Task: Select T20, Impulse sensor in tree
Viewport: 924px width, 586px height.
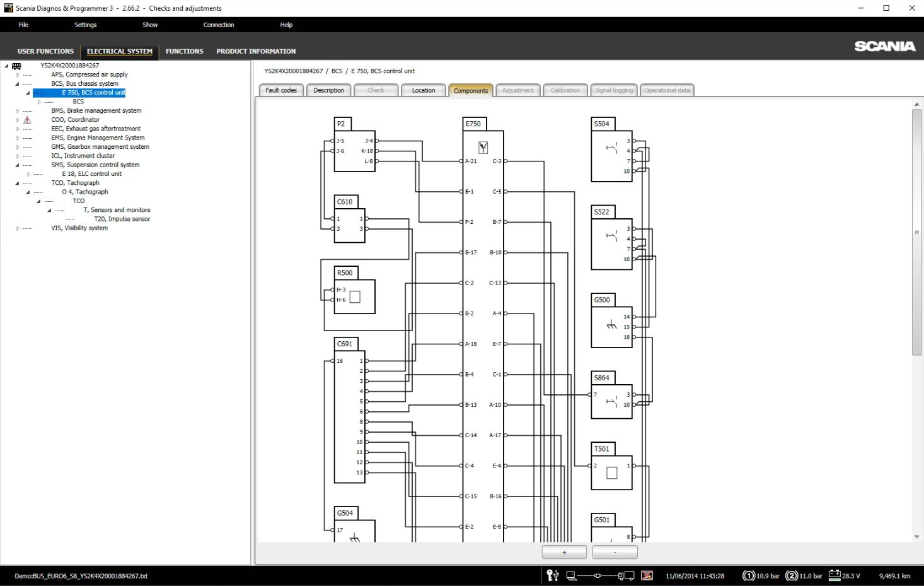Action: click(122, 219)
